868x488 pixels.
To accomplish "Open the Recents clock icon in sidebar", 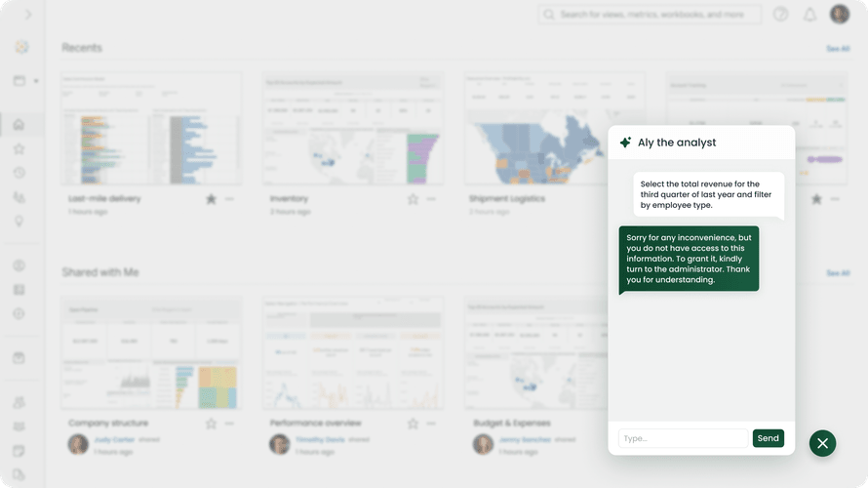I will tap(20, 173).
